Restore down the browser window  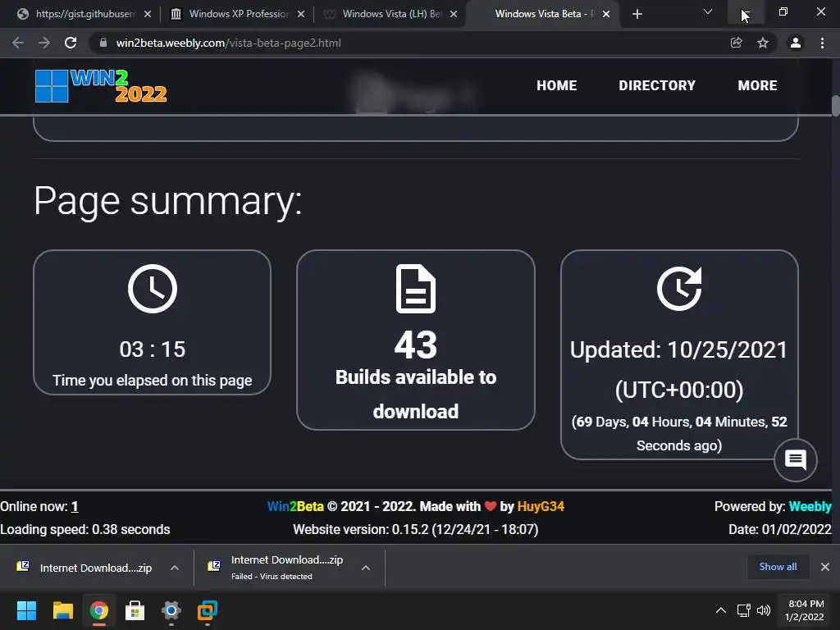pos(783,11)
